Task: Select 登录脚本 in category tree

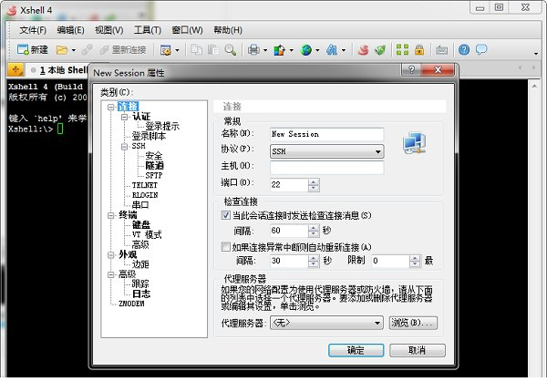Action: point(149,136)
